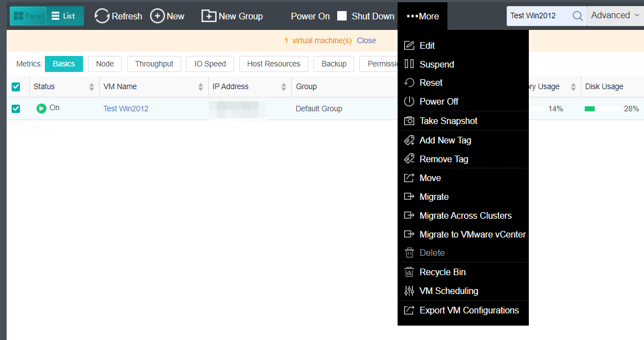This screenshot has width=644, height=340.
Task: Click the Refresh icon in toolbar
Action: [x=102, y=16]
